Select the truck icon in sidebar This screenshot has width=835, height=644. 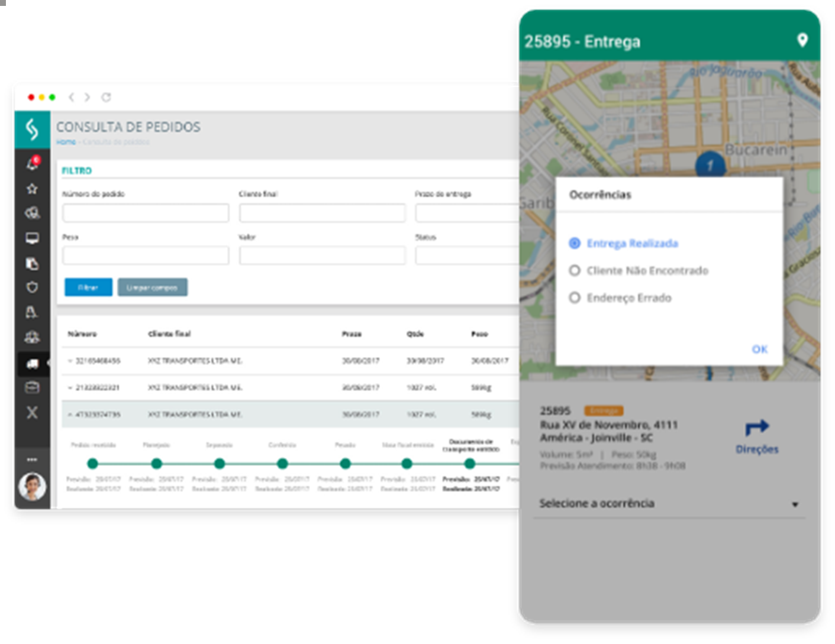pos(32,364)
